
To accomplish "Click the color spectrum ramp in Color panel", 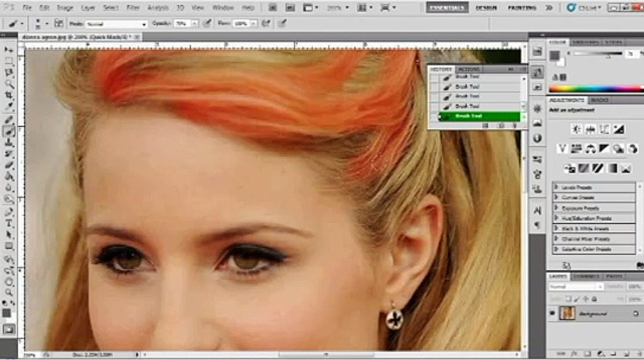I will 596,88.
